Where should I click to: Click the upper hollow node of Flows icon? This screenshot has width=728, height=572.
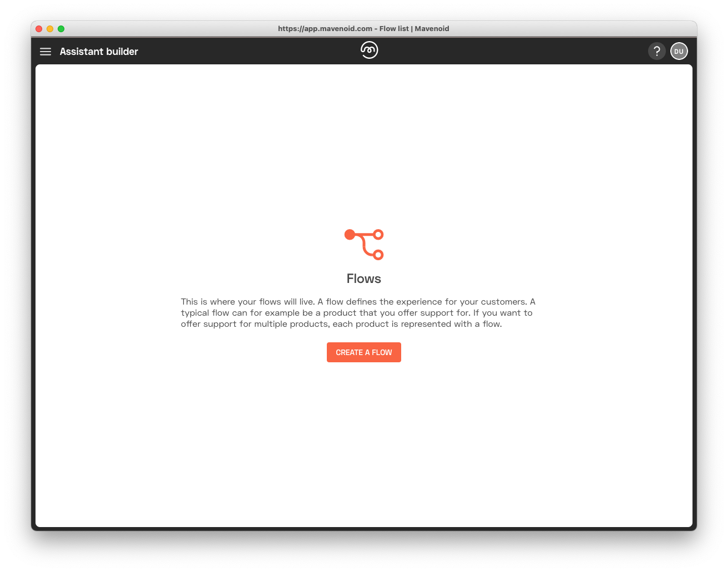(378, 235)
